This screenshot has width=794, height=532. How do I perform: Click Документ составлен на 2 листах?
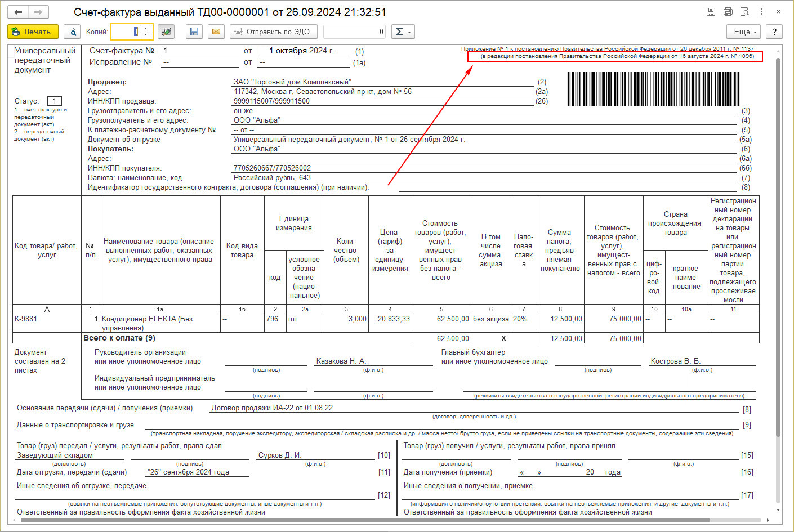tap(40, 361)
